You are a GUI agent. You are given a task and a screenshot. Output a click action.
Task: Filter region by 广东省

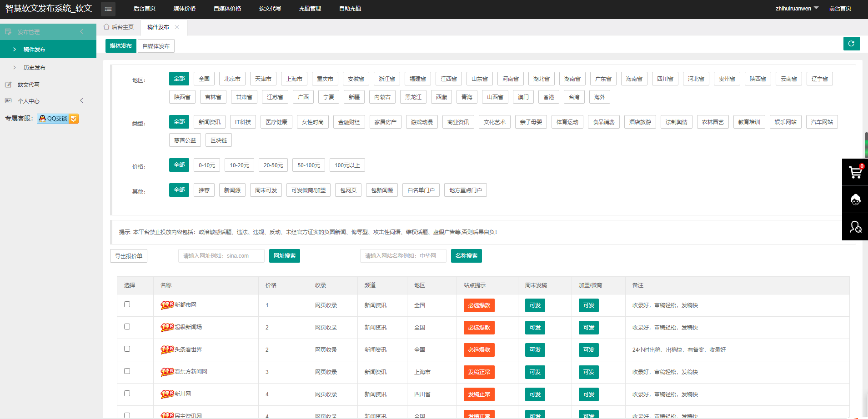(x=603, y=79)
